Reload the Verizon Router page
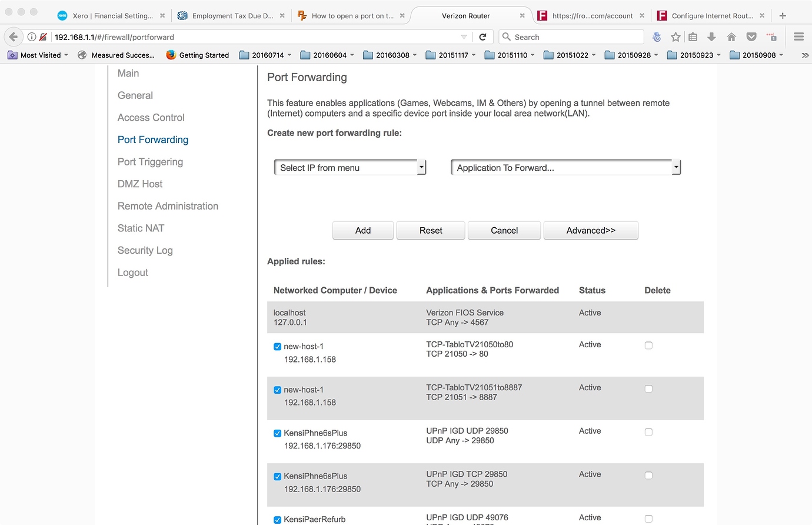The image size is (812, 525). 482,37
